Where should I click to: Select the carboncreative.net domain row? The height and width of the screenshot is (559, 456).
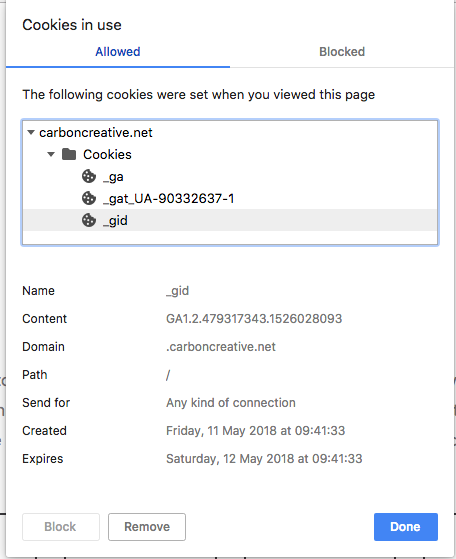click(230, 133)
